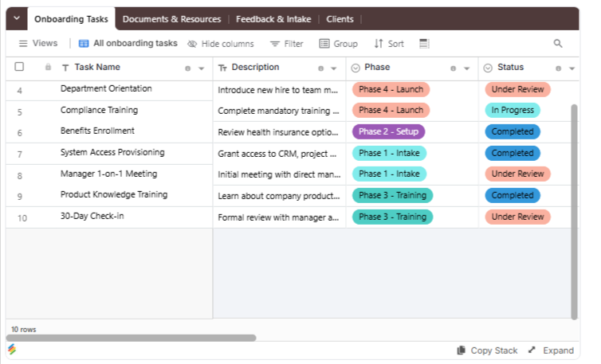Click Under Review in Manager 1-on-1 row
The image size is (601, 364).
click(x=518, y=174)
